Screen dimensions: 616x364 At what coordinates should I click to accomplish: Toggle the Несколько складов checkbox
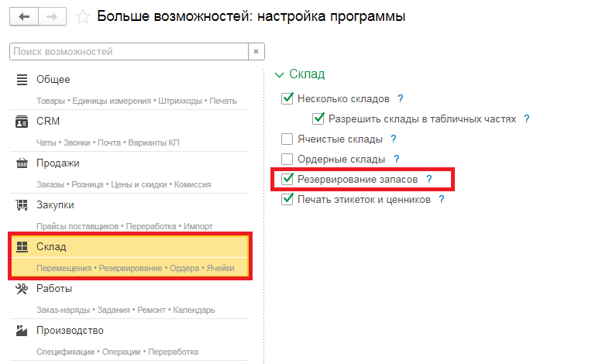[287, 98]
